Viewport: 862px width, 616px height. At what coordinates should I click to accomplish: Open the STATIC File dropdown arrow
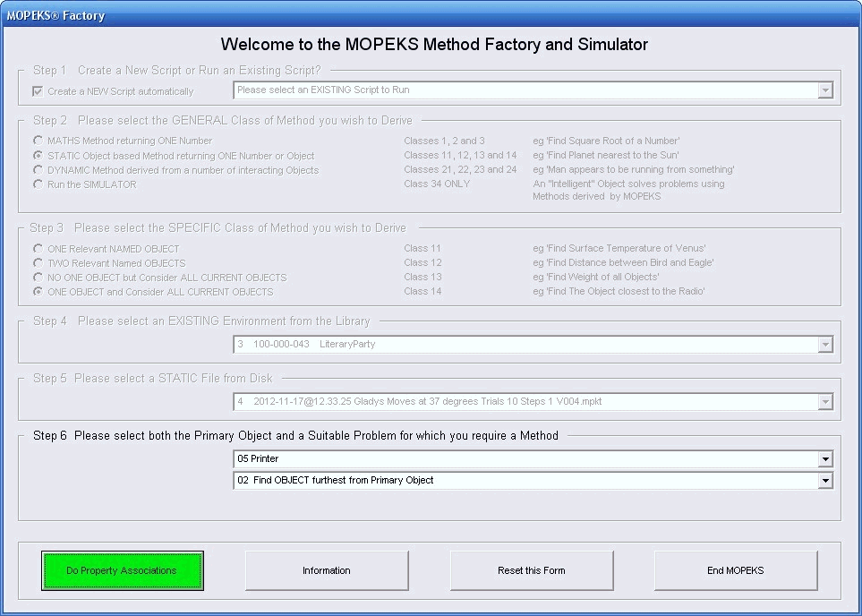[x=824, y=401]
